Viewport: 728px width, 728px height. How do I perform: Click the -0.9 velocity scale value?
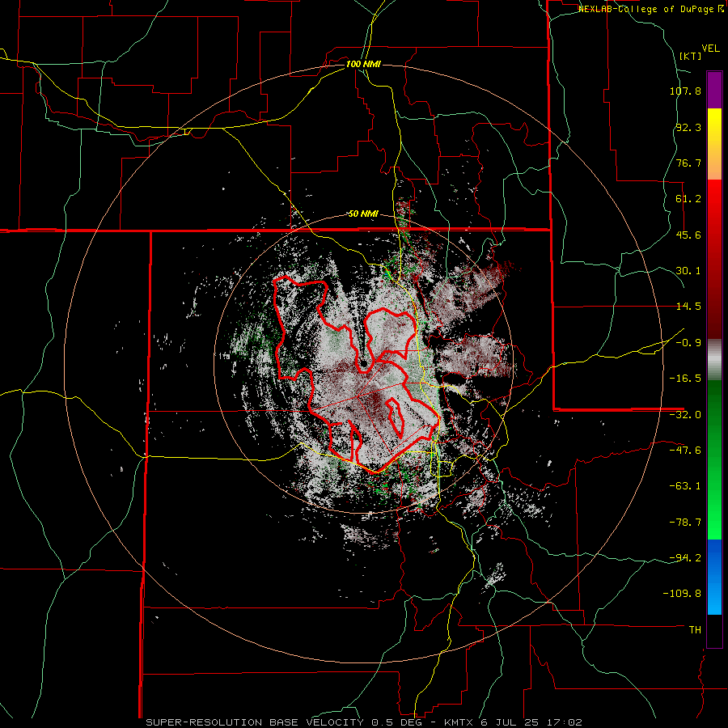tap(688, 343)
